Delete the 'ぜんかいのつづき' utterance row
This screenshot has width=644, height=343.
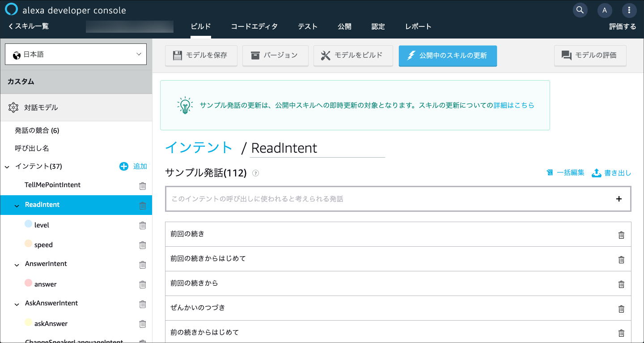[x=621, y=309]
